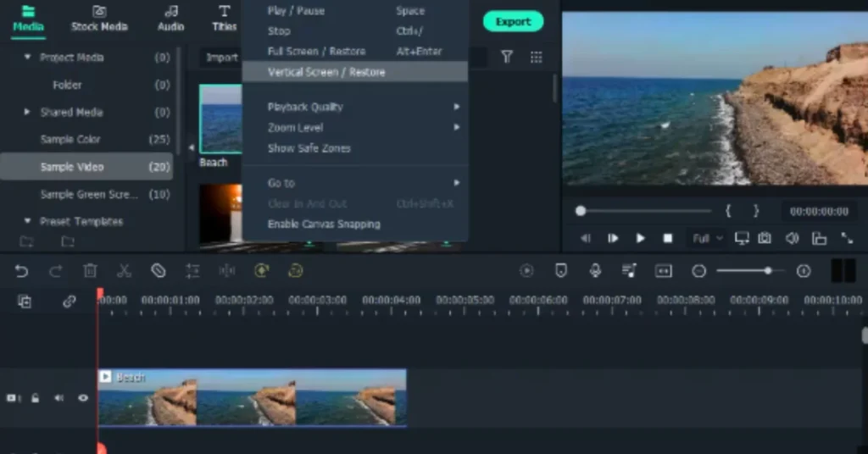Screen dimensions: 868x454
Task: Open the orange motion tracking icon
Action: (x=261, y=271)
